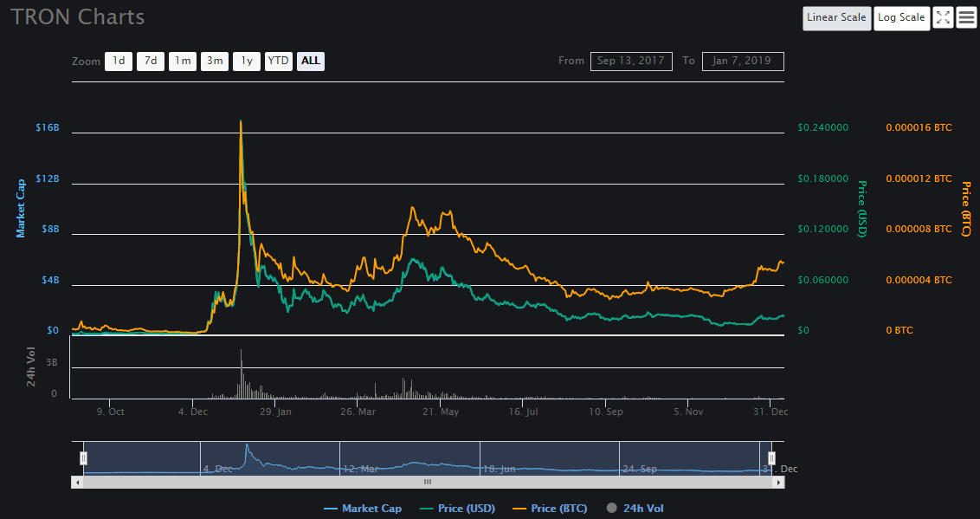Click the navigator left range handle

pyautogui.click(x=84, y=457)
